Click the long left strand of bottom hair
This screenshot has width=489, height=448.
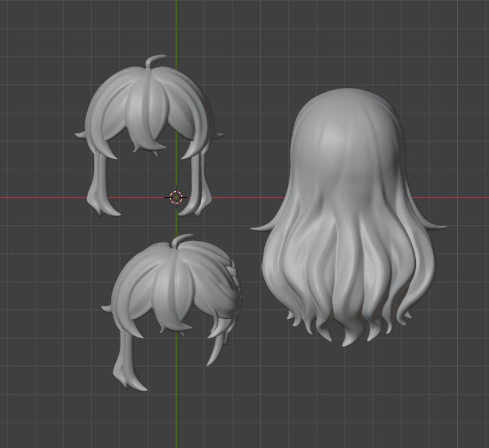coord(126,361)
